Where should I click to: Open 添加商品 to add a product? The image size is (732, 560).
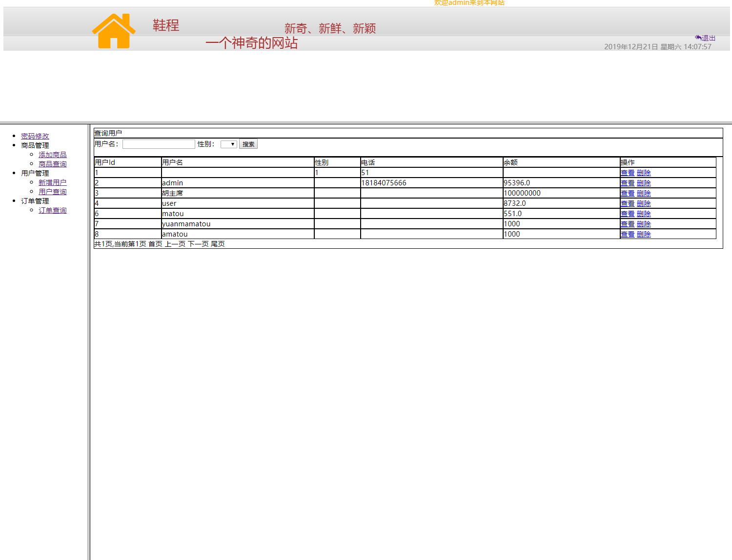click(52, 154)
